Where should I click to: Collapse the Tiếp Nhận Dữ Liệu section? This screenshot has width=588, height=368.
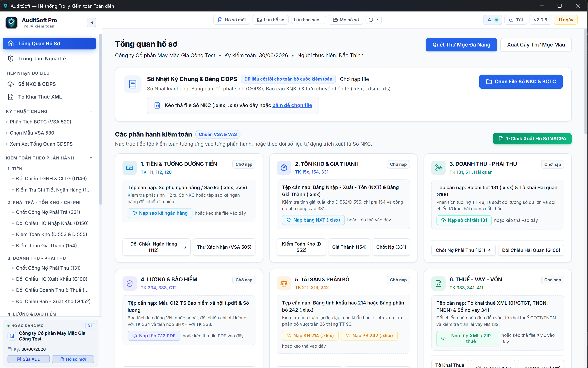(x=91, y=73)
